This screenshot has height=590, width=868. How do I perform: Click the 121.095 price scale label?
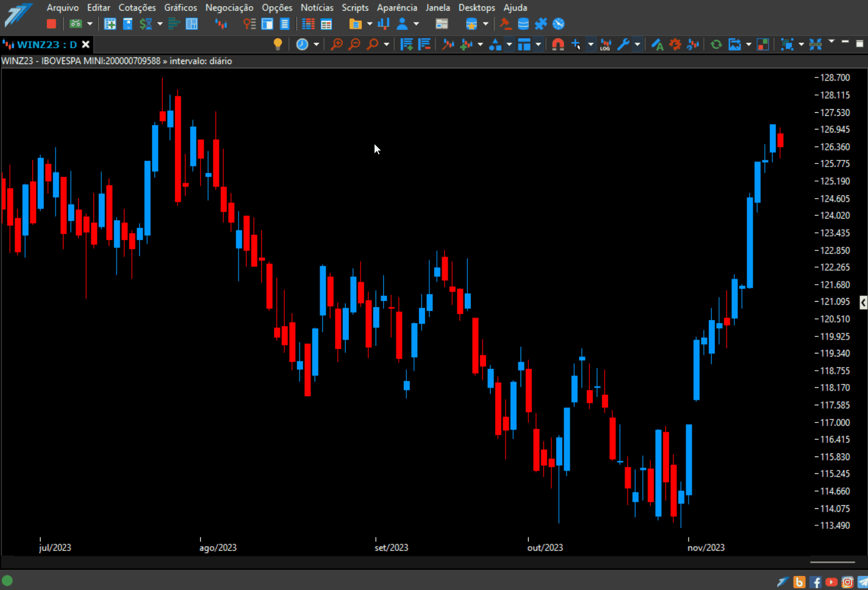click(834, 302)
